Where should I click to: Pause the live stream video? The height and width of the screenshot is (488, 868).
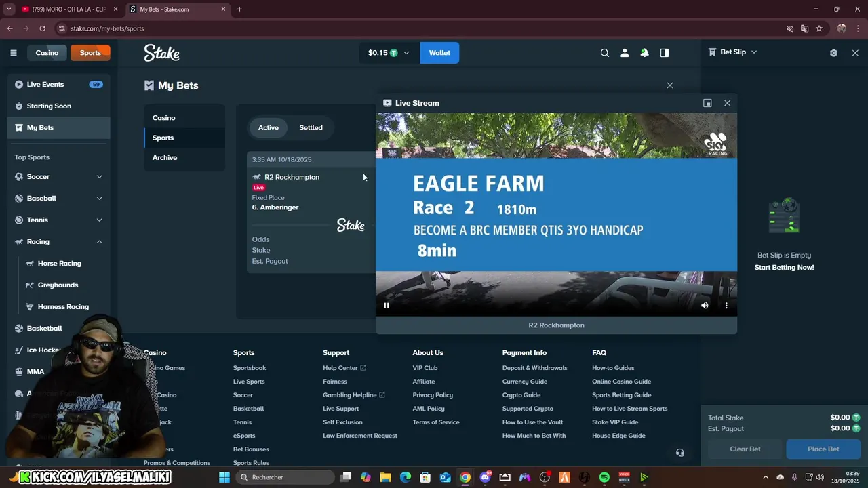click(387, 306)
